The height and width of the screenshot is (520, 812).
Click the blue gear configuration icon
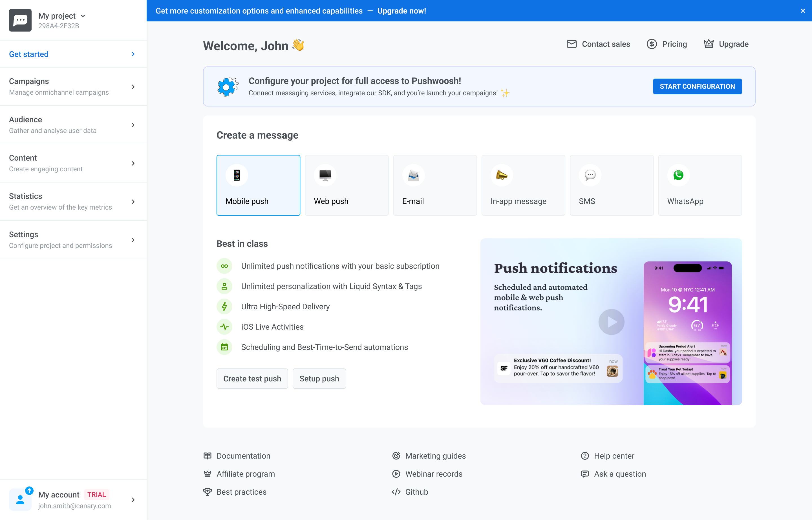click(x=228, y=86)
